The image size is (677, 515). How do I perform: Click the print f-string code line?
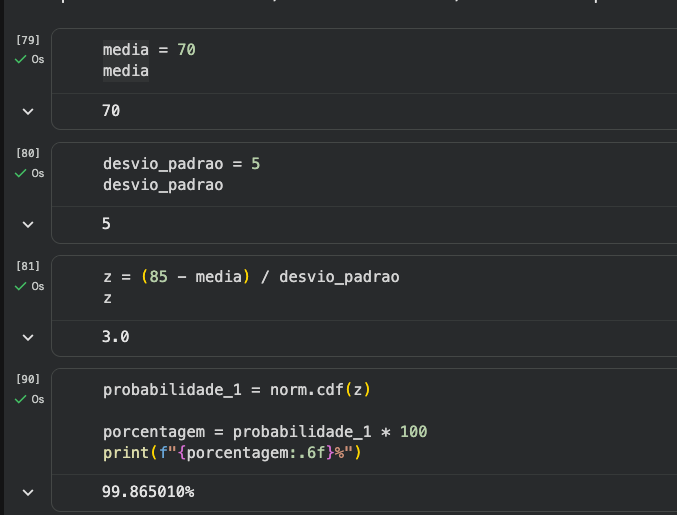[x=230, y=453]
